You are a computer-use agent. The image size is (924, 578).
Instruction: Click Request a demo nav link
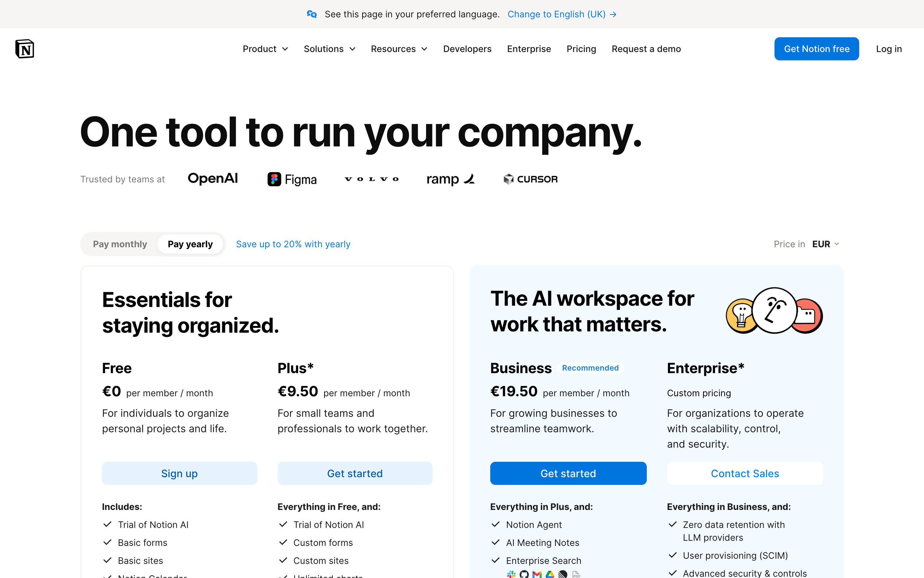pyautogui.click(x=646, y=49)
